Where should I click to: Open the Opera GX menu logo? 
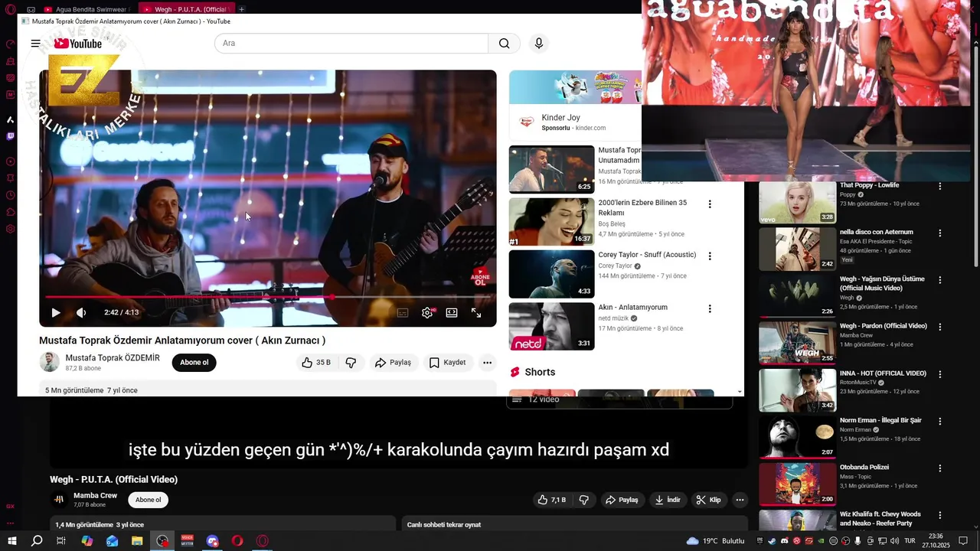10,9
